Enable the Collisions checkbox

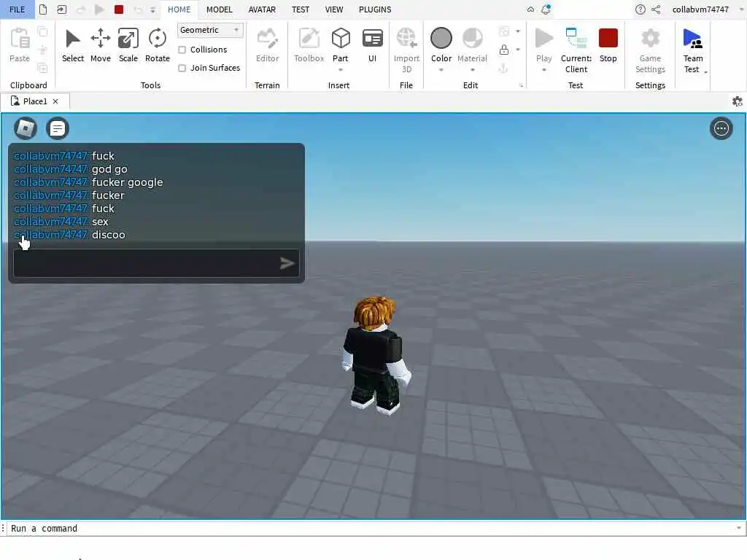point(182,50)
